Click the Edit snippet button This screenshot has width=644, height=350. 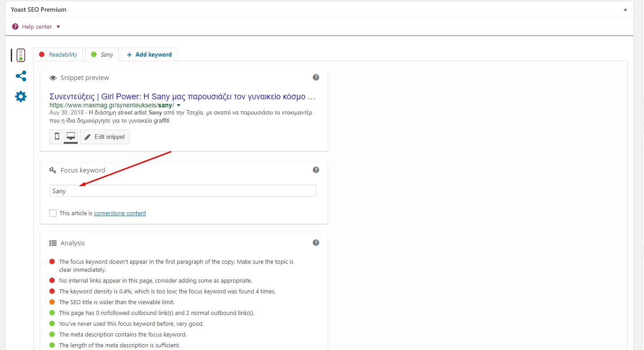(x=105, y=137)
